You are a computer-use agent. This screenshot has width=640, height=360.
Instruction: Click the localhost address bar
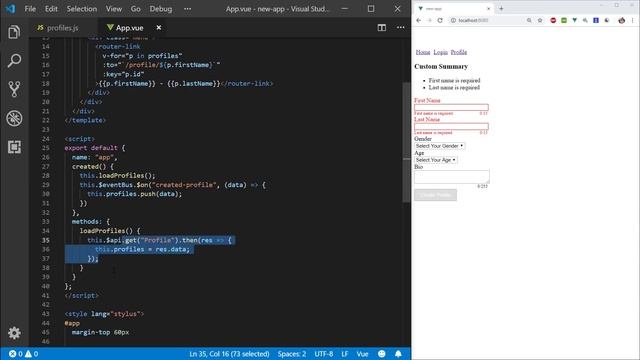[488, 20]
